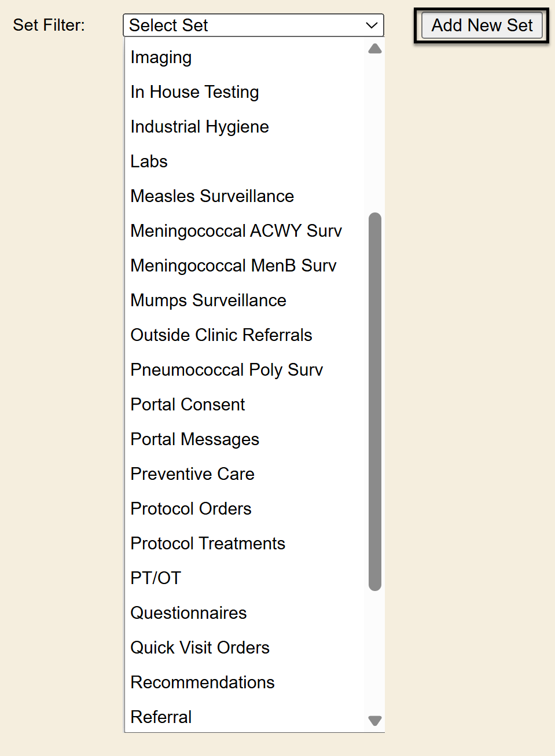This screenshot has height=756, width=555.
Task: Pick Labs from the dropdown
Action: point(149,162)
